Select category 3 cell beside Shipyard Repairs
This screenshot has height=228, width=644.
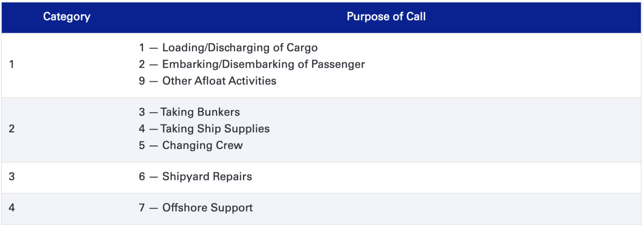tap(12, 177)
